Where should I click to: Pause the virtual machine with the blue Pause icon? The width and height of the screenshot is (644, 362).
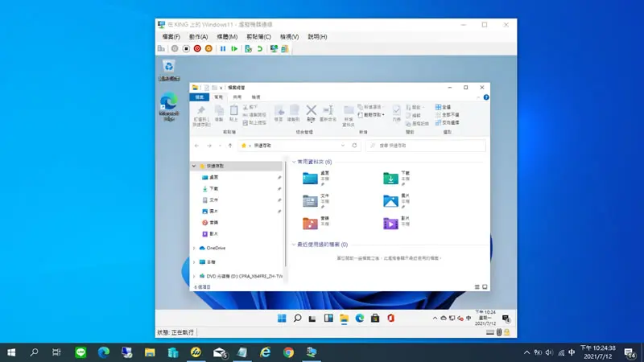point(223,49)
